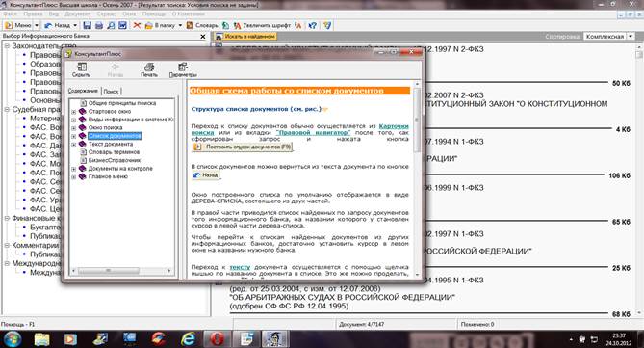Open Internet Explorer from taskbar
The image size is (644, 348).
coord(188,339)
